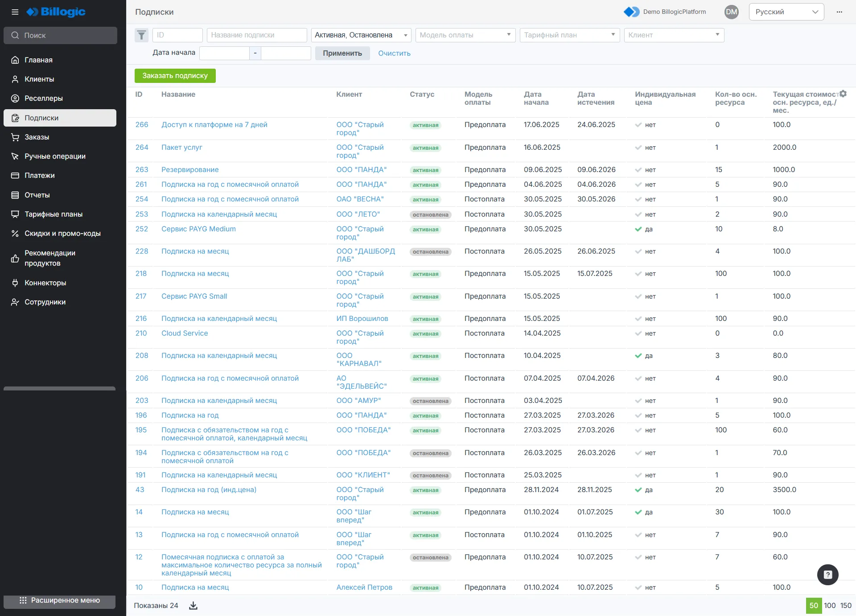Open the Connectors menu item
Image resolution: width=856 pixels, height=616 pixels.
point(45,283)
